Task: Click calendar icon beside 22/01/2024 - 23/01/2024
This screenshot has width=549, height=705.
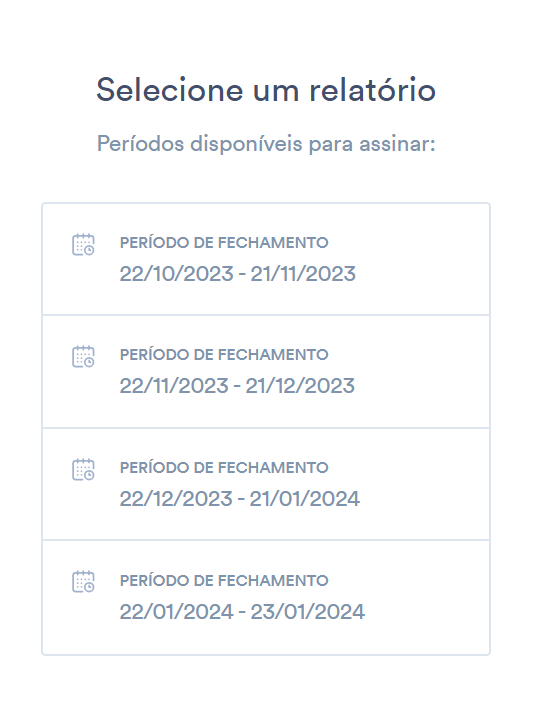Action: pos(83,582)
